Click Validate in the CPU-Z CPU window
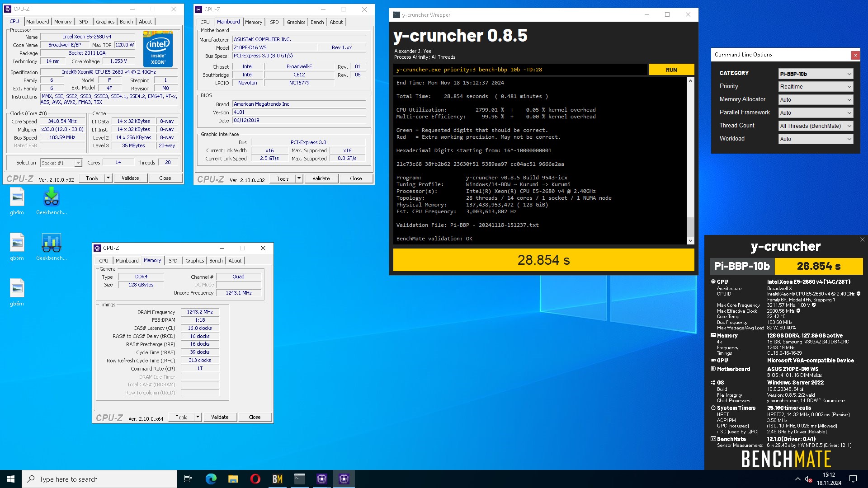This screenshot has width=868, height=488. click(130, 178)
